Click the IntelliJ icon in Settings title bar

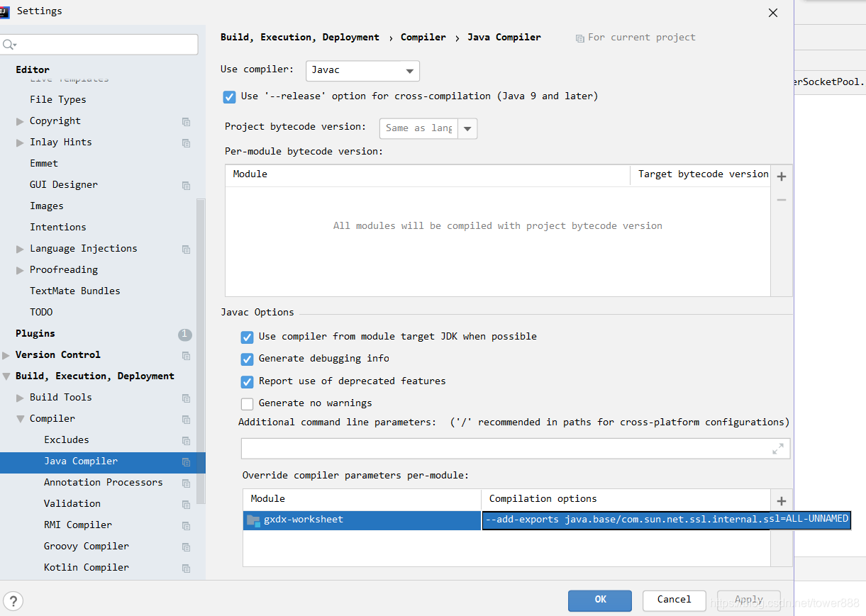click(4, 11)
